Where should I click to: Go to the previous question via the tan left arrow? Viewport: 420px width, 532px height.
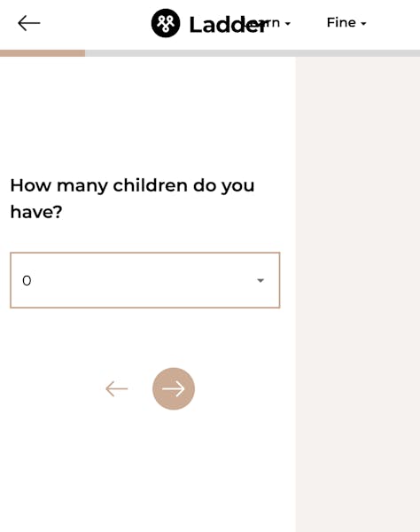click(117, 389)
